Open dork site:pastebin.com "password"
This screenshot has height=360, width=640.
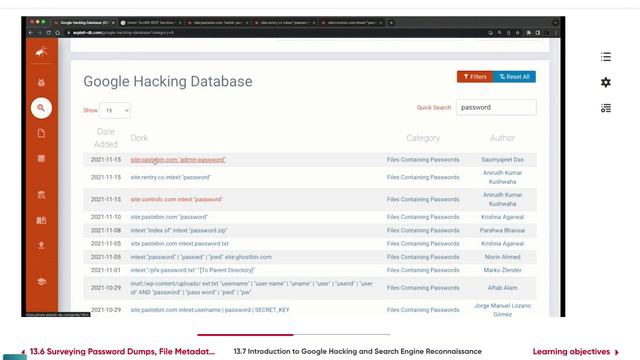(169, 217)
